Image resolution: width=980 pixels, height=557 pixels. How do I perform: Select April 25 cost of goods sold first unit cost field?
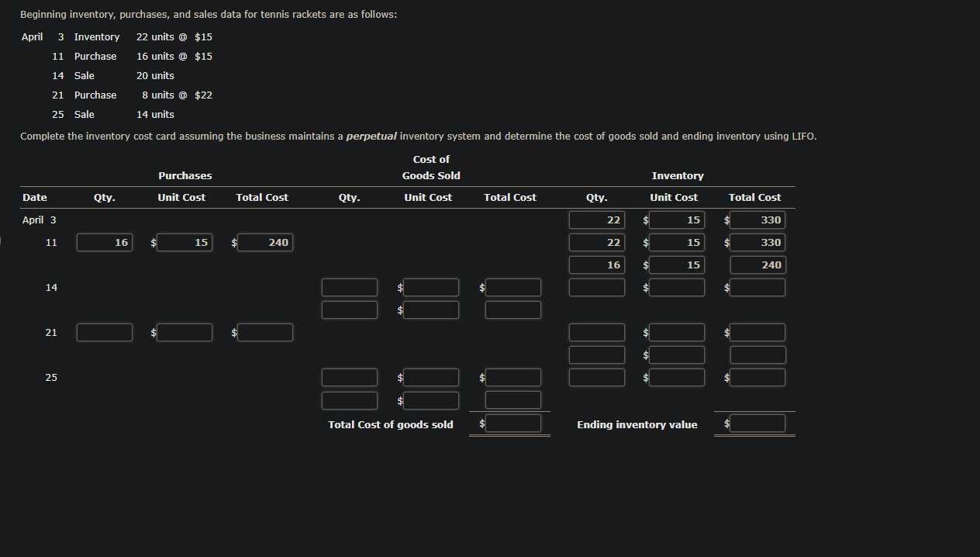point(431,378)
